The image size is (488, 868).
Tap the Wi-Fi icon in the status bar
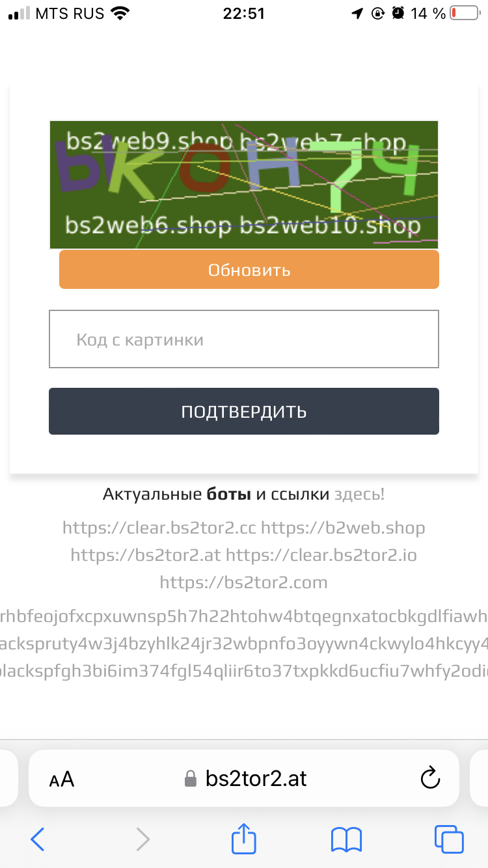pyautogui.click(x=120, y=13)
